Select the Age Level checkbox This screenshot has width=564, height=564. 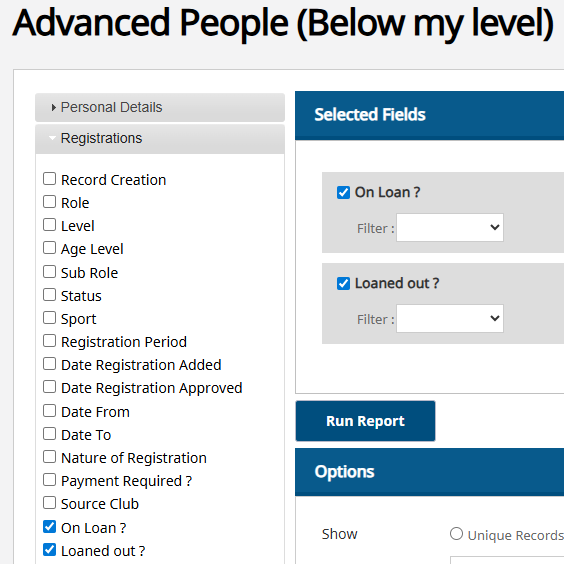[49, 248]
